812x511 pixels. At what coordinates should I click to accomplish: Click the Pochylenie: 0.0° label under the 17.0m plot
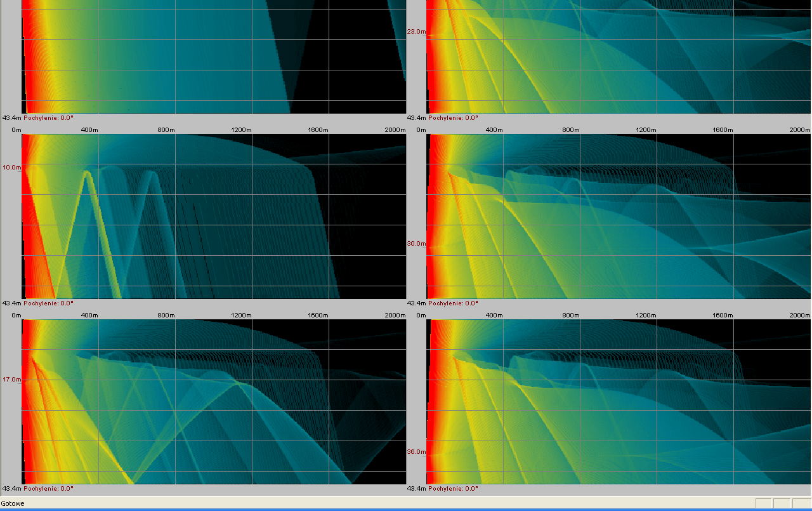(x=49, y=489)
